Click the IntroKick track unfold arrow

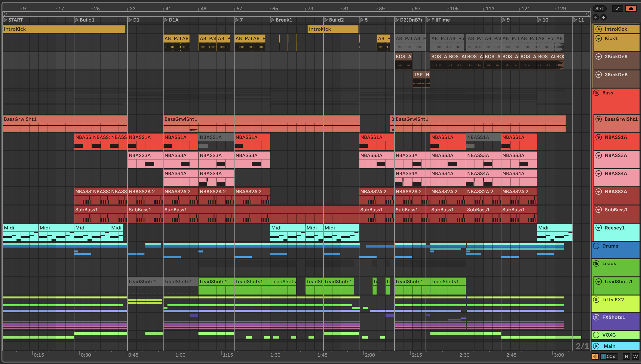point(598,29)
